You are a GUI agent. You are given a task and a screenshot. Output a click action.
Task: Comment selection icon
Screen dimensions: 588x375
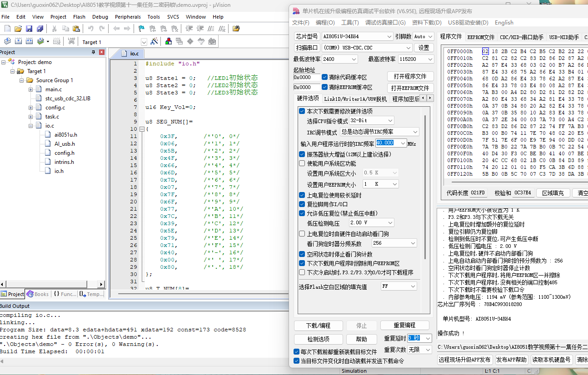click(210, 29)
